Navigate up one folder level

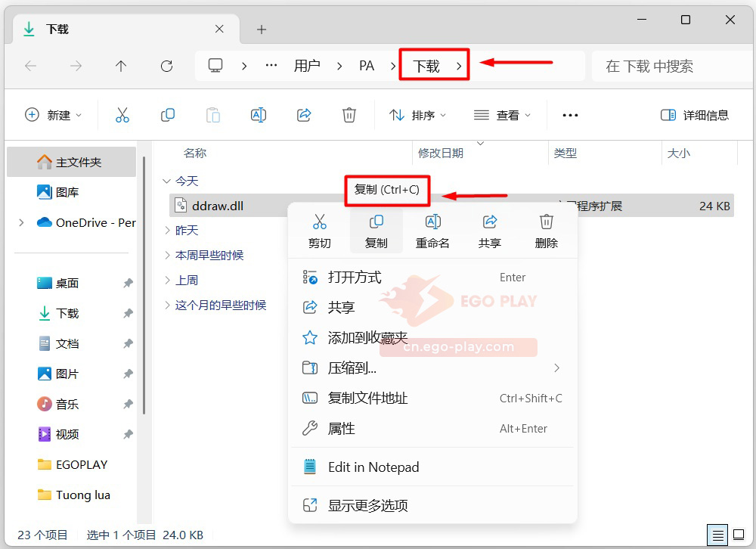(x=120, y=66)
